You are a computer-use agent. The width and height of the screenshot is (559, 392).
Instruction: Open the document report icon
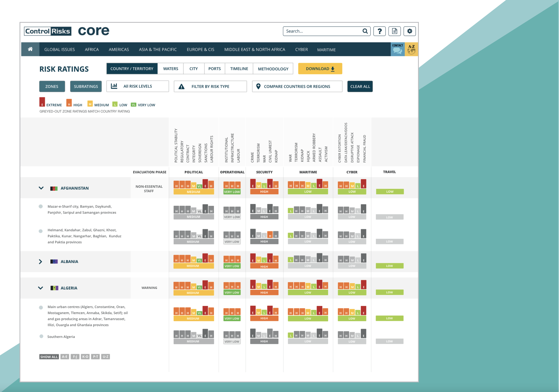[x=394, y=31]
